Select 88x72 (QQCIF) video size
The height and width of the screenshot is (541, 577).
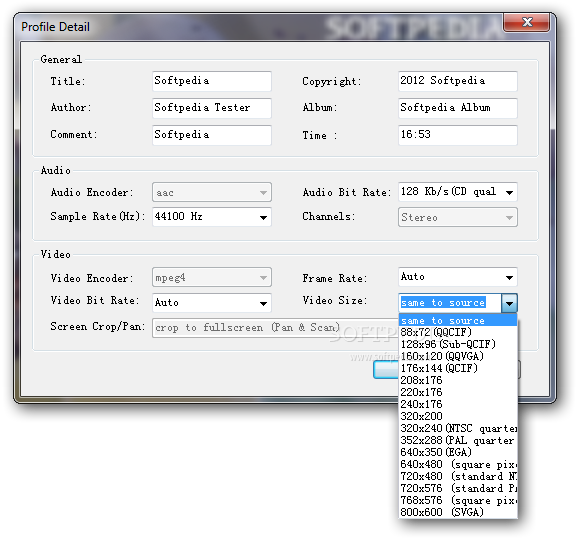[x=458, y=332]
